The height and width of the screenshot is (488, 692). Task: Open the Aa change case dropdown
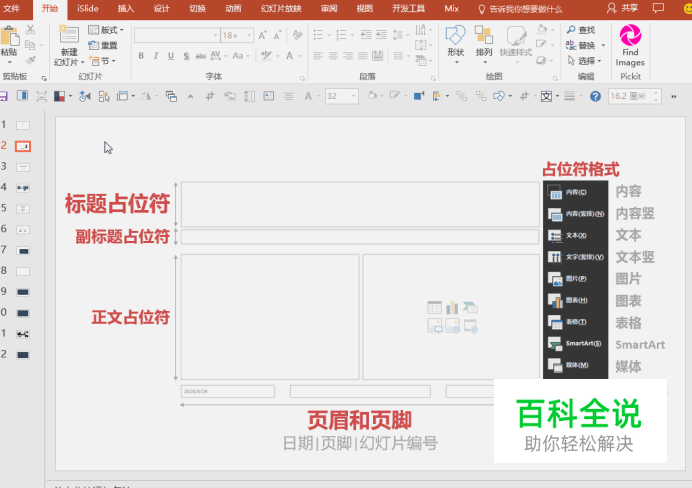coord(241,56)
